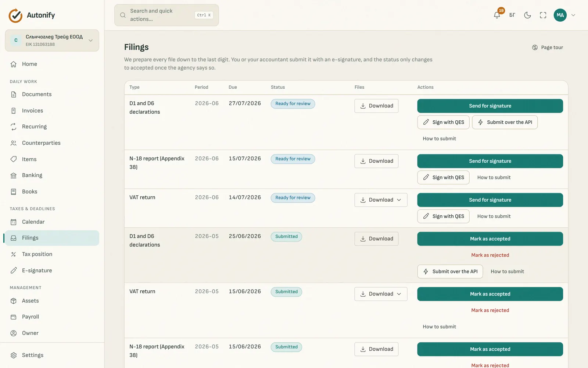Focus the search and quick actions field
This screenshot has width=588, height=368.
(x=166, y=15)
